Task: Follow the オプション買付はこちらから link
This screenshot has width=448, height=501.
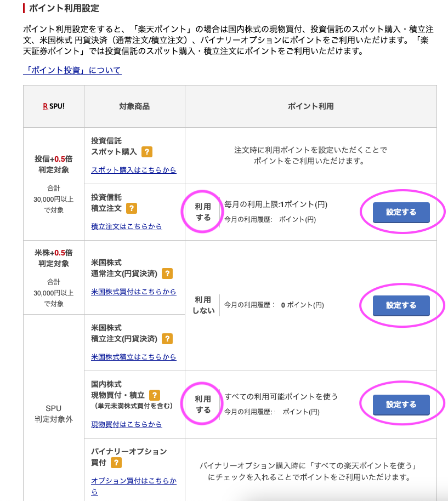Action: point(134,486)
